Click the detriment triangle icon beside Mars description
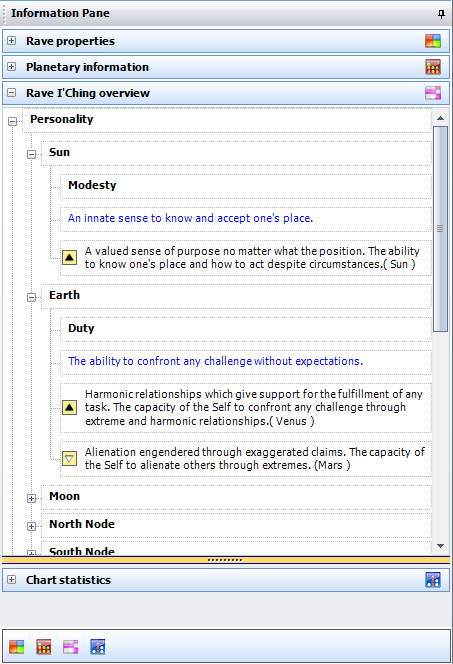453x664 pixels. 69,459
